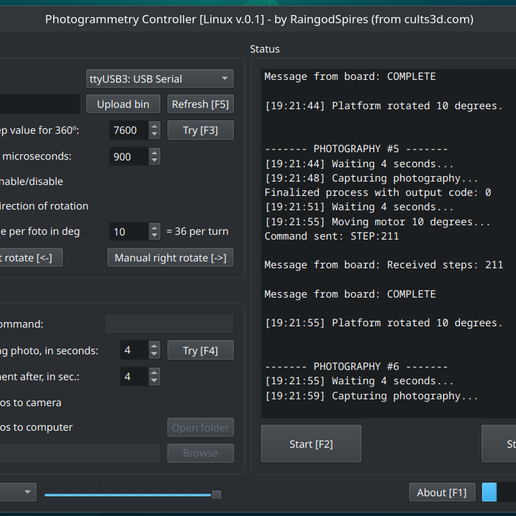This screenshot has height=516, width=516.
Task: Open the About [F1] dialog
Action: point(442,492)
